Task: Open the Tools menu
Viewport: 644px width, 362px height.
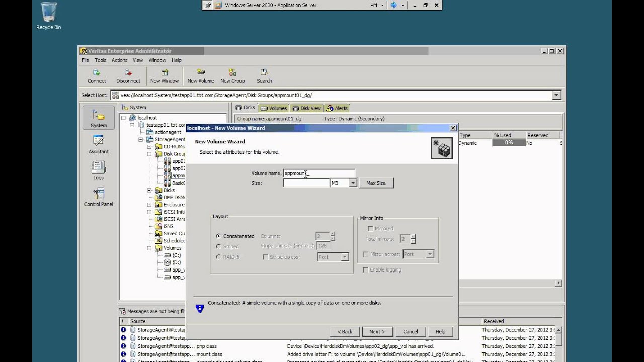Action: click(100, 60)
